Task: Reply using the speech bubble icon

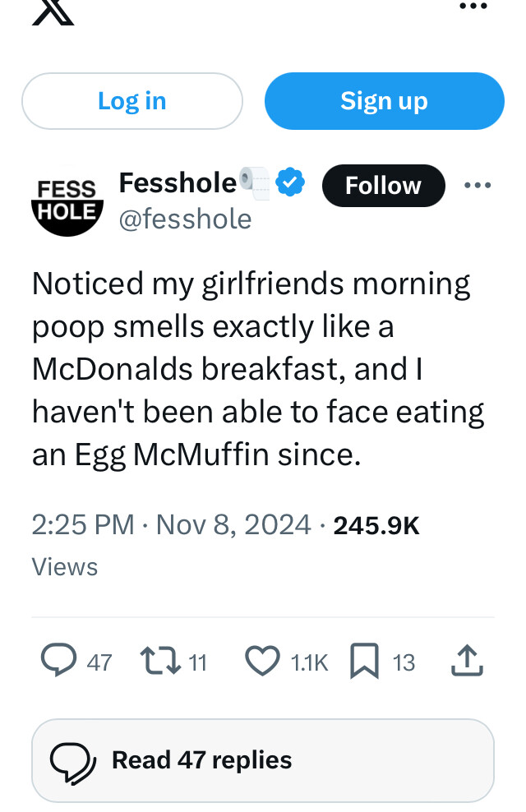Action: (x=57, y=661)
